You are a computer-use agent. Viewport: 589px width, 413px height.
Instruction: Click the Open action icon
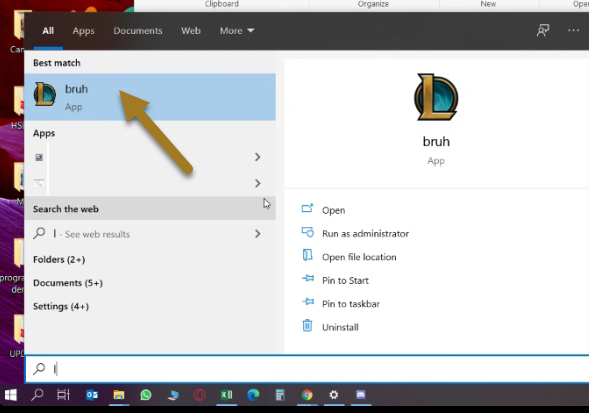pos(307,208)
